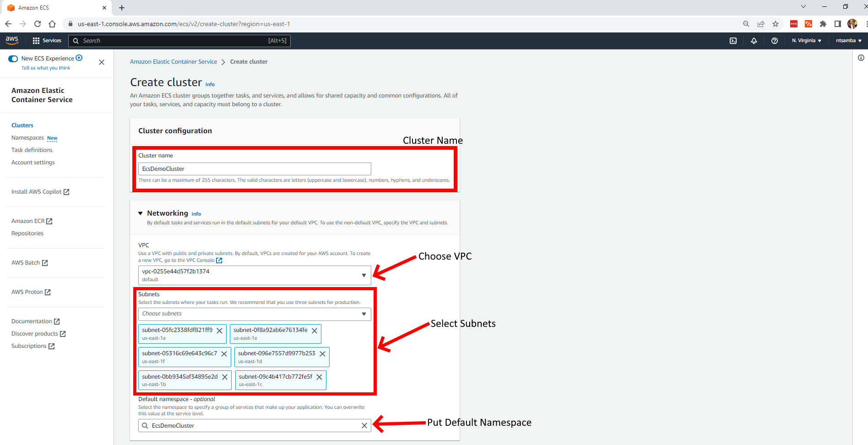Toggle the New ECS Experience switch

click(x=13, y=59)
